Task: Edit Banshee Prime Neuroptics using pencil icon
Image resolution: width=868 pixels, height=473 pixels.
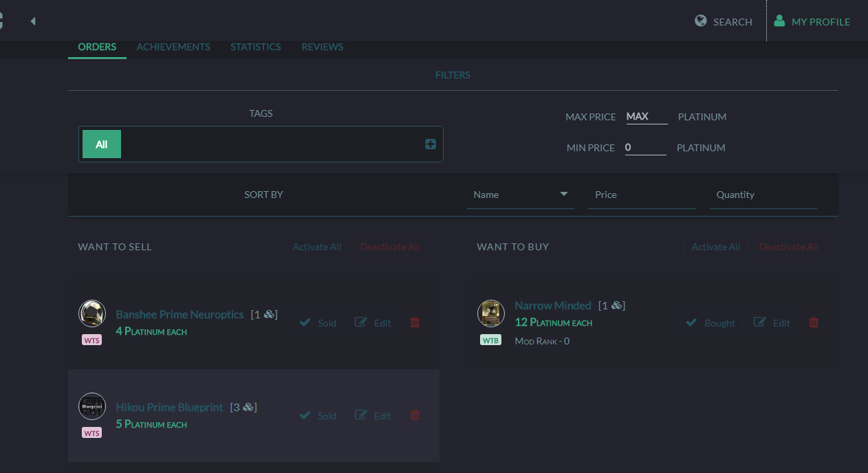Action: click(372, 322)
